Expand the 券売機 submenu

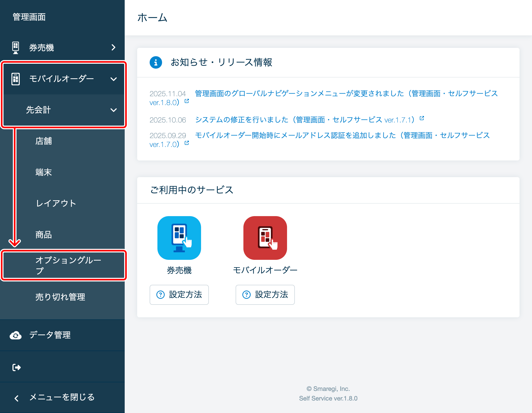click(113, 48)
